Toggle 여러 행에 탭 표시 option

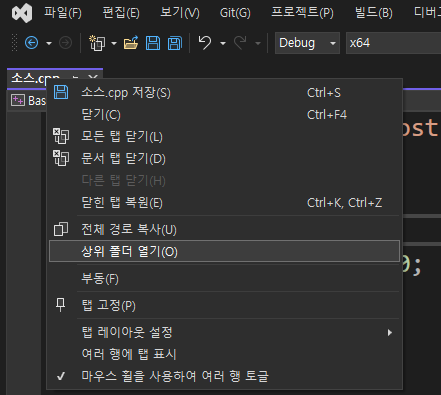225,354
